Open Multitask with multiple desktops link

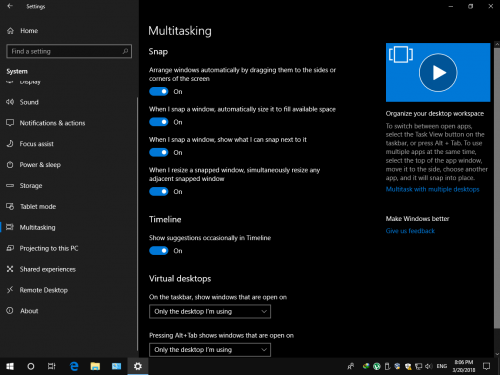click(x=432, y=189)
